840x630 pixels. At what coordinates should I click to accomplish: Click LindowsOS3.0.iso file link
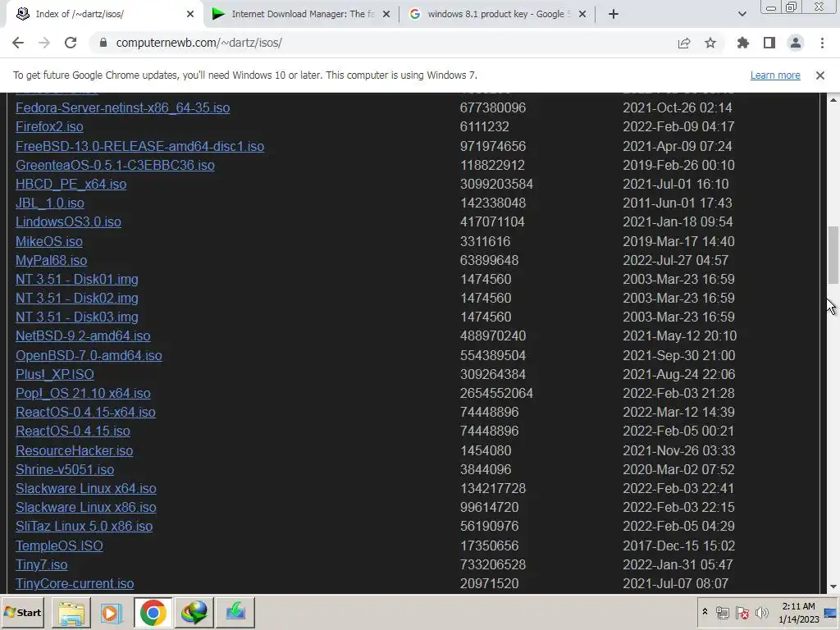[x=68, y=221]
